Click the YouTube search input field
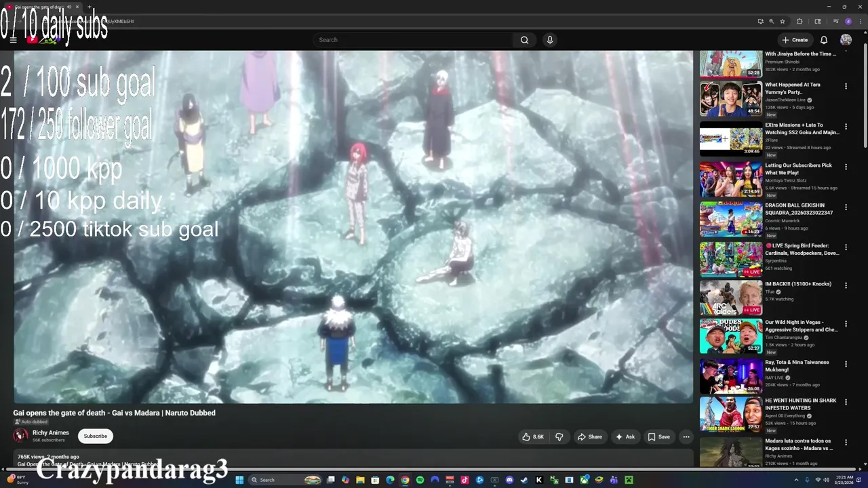 pos(413,40)
